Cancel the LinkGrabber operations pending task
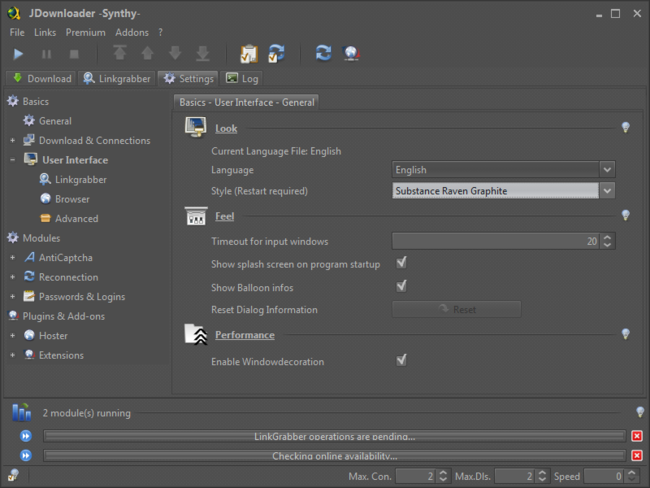 [637, 436]
